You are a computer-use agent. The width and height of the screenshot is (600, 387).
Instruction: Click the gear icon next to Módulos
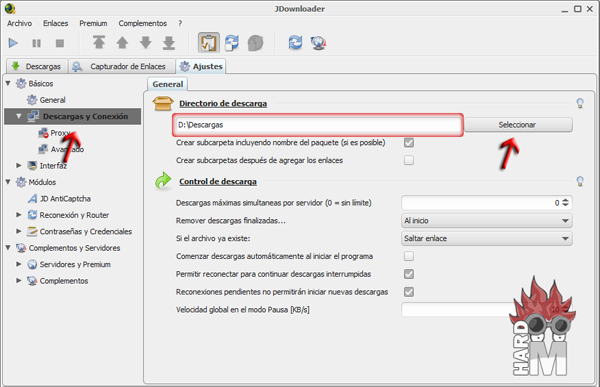[x=21, y=182]
